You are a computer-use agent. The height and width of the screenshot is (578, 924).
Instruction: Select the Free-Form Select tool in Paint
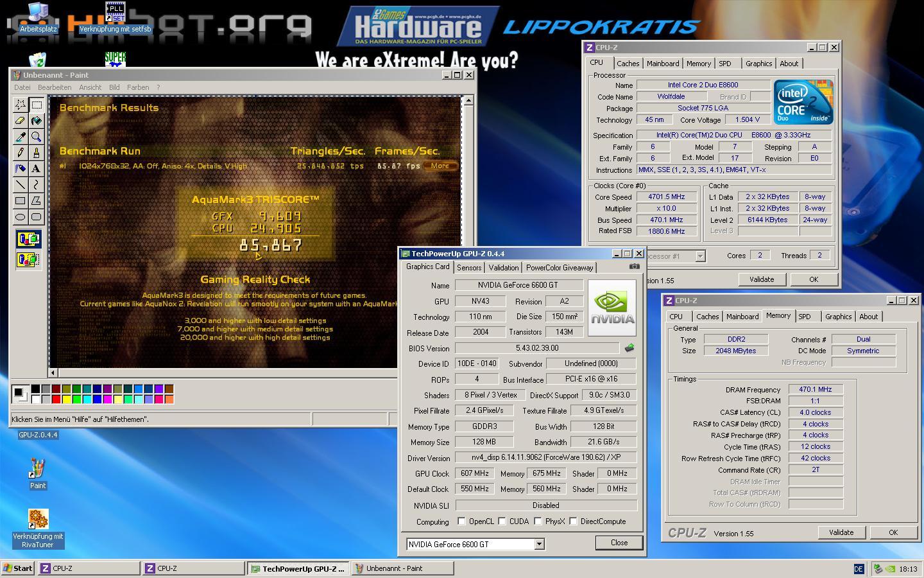21,105
